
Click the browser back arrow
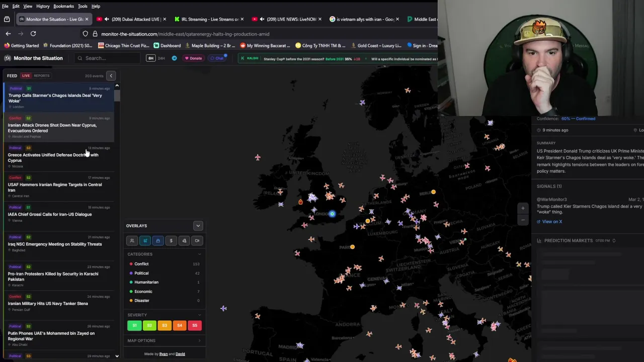click(8, 34)
